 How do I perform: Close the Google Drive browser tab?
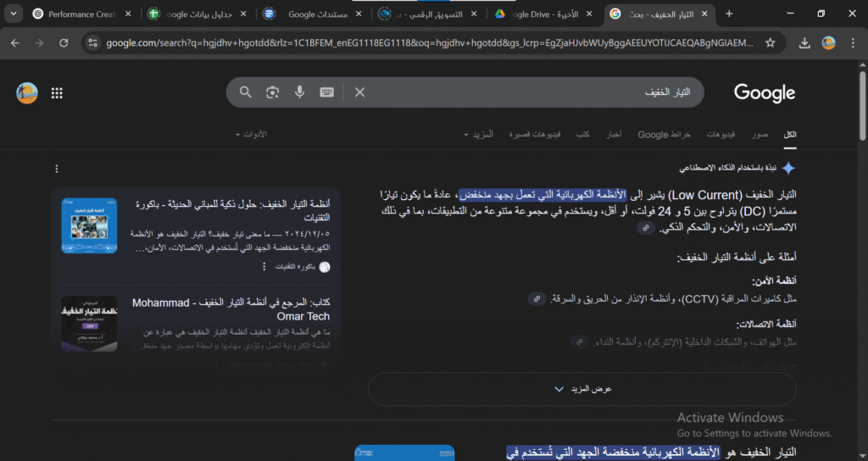coord(589,14)
